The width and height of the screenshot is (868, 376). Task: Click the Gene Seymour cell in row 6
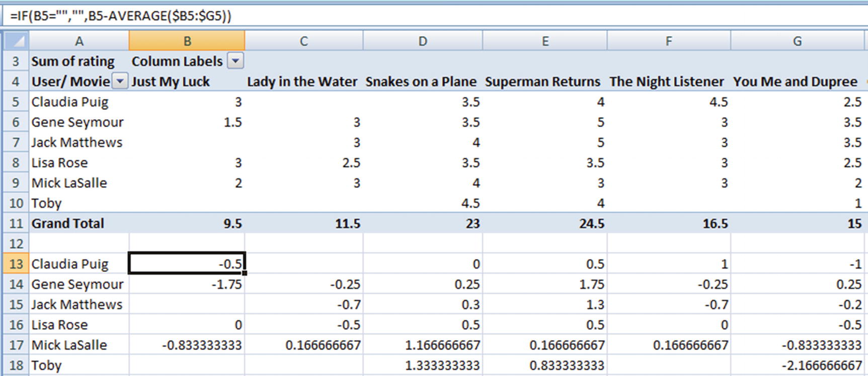(78, 122)
